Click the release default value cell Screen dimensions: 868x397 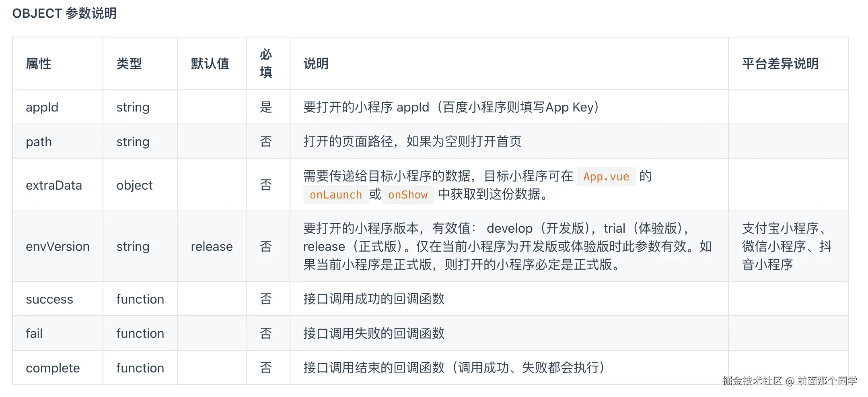(212, 246)
